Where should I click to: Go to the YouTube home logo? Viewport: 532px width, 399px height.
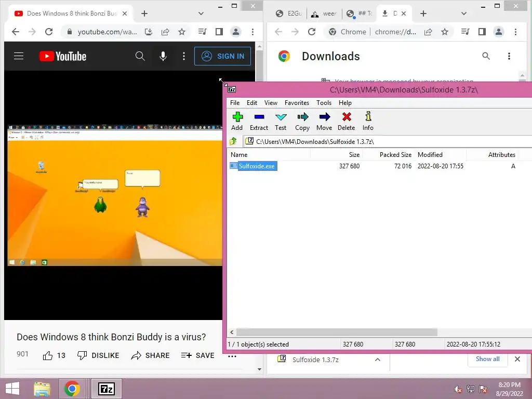[x=63, y=56]
